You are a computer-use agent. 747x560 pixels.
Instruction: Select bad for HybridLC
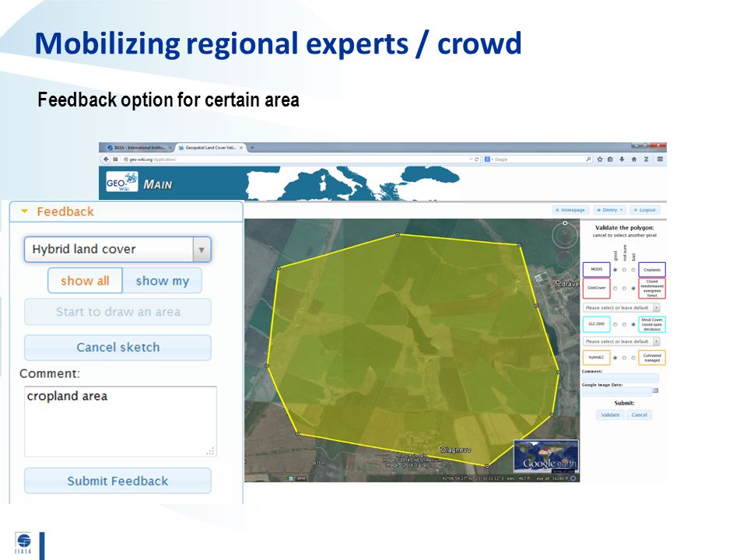pyautogui.click(x=633, y=358)
